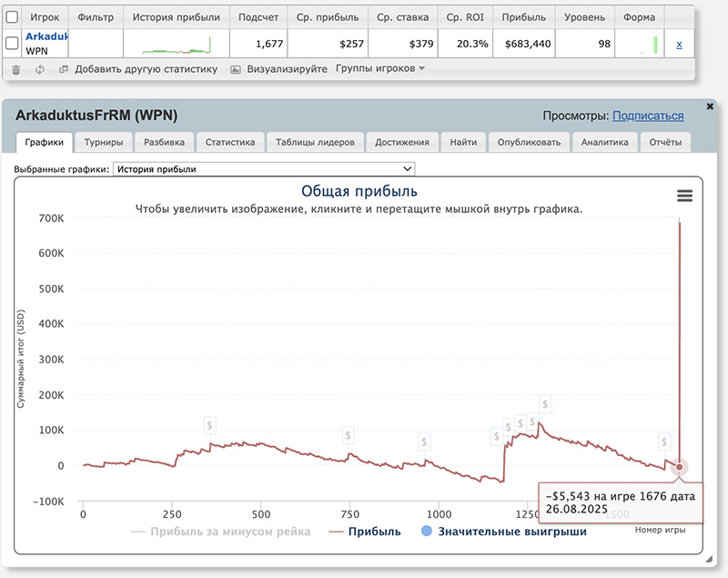Viewport: 728px width, 578px height.
Task: Click the Подписаться link
Action: pos(647,116)
